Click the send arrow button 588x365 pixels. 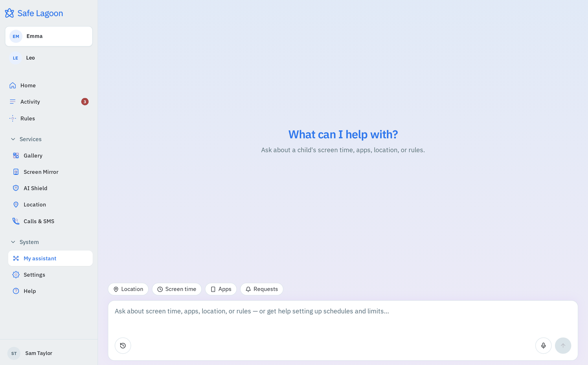[563, 346]
